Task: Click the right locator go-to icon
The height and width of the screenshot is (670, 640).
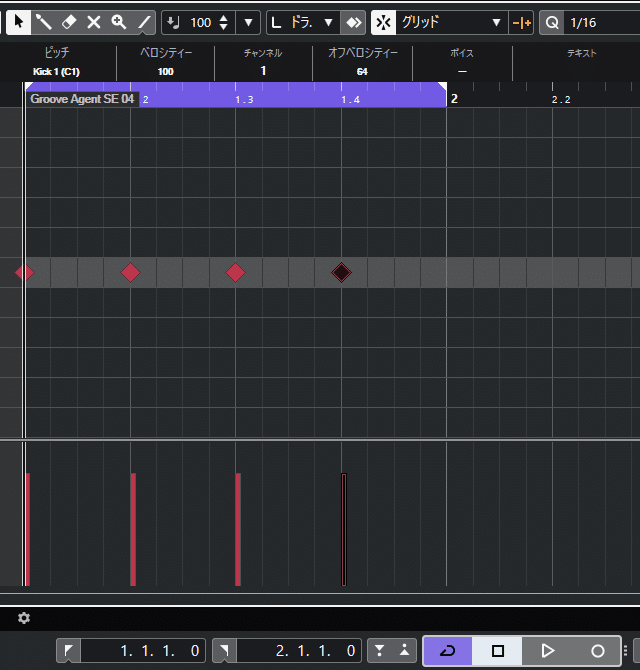Action: pos(224,651)
